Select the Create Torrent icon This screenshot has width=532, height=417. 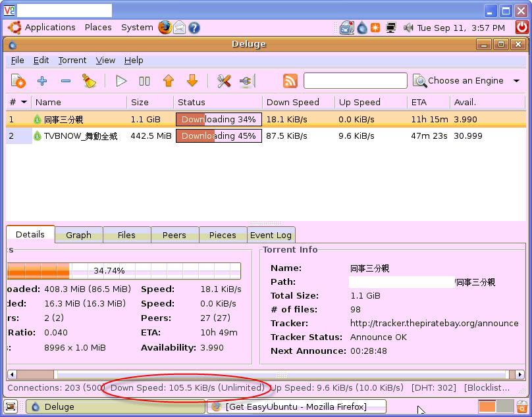coord(18,81)
